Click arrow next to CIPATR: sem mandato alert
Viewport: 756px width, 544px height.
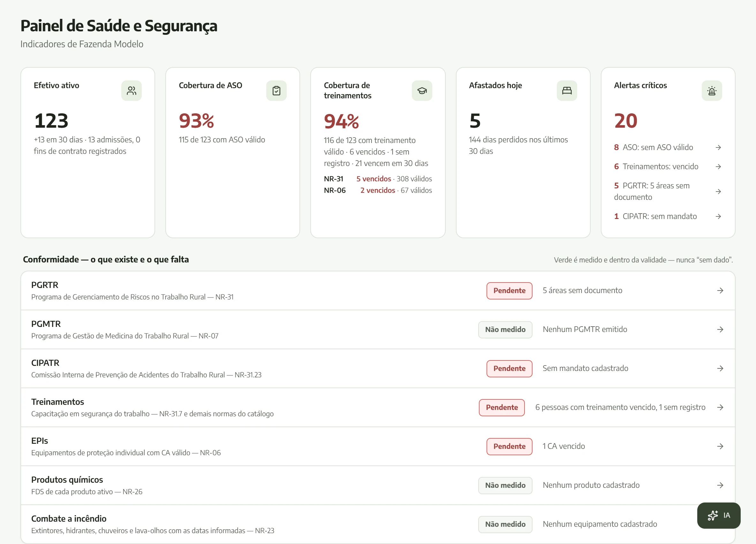coord(718,216)
